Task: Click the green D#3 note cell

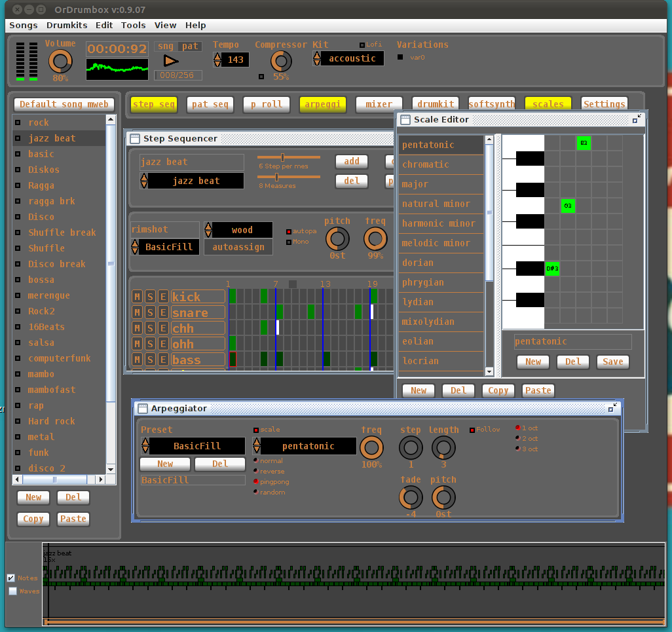Action: pos(552,269)
